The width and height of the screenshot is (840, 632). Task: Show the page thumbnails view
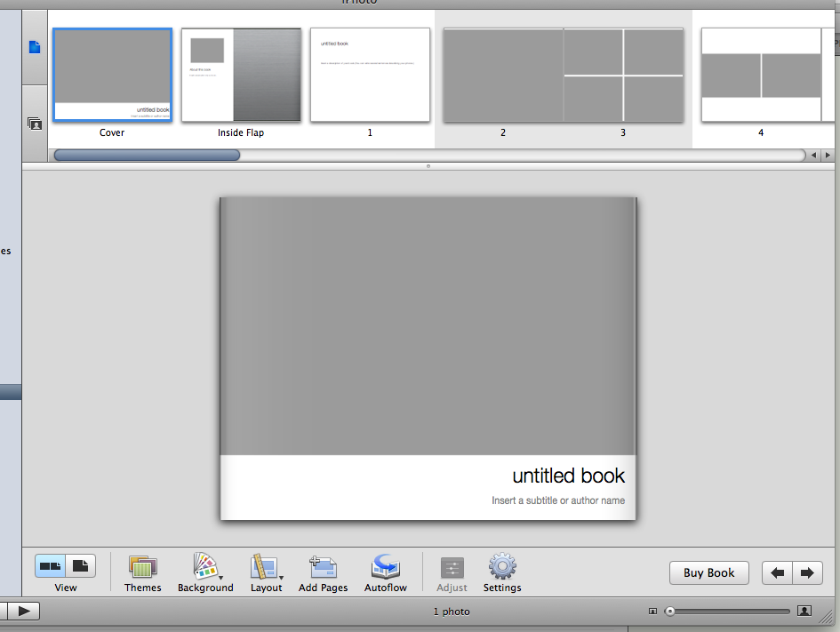tap(35, 47)
